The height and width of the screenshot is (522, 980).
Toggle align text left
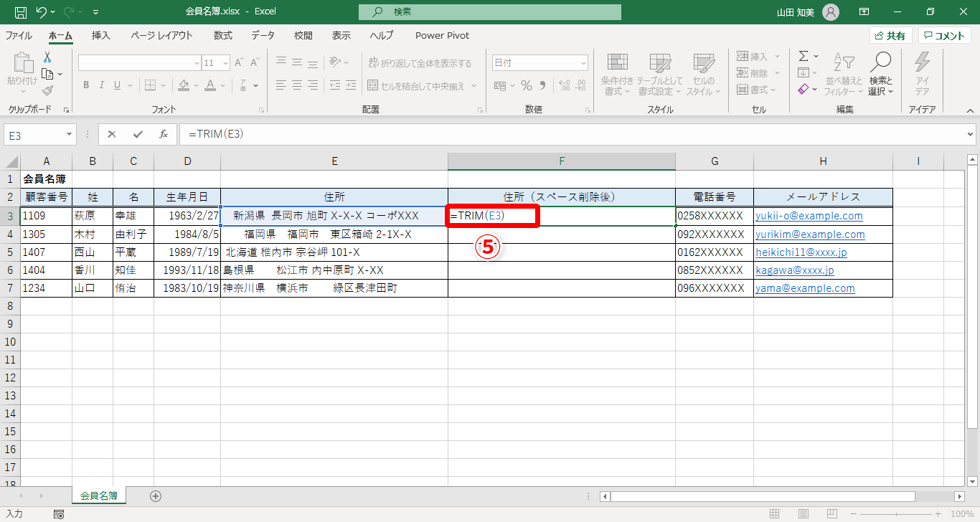(x=281, y=86)
